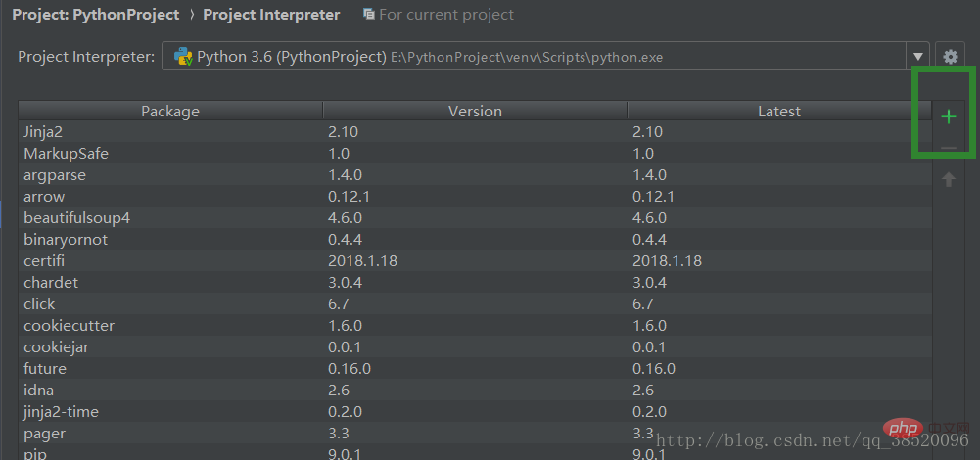Click the Project: PythonProject breadcrumb
This screenshot has height=460, width=980.
tap(95, 15)
